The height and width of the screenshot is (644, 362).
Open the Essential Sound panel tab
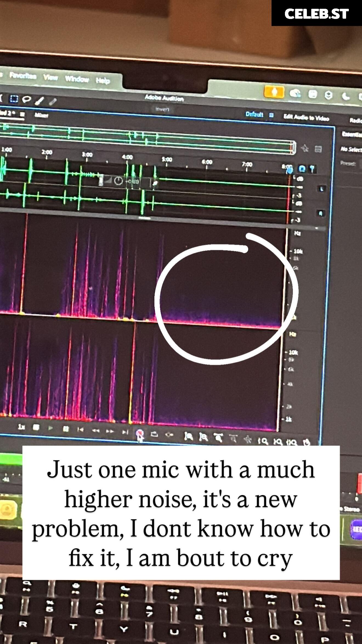[352, 134]
